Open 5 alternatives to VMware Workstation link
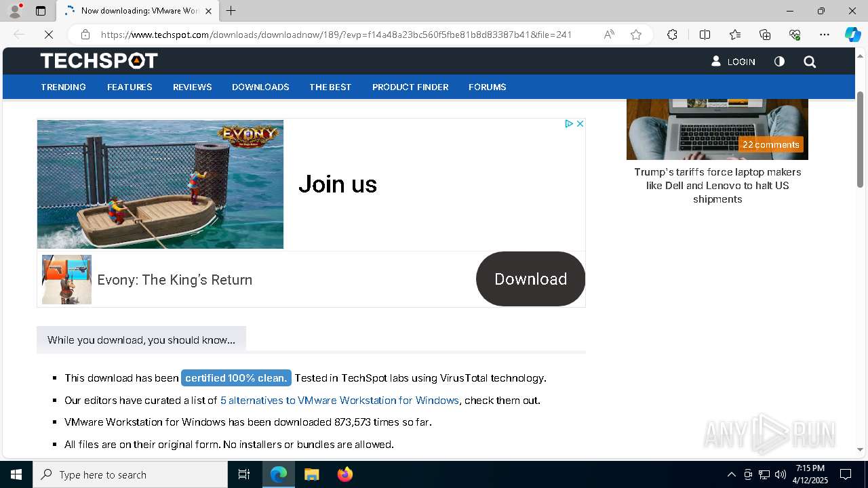Screen dimensions: 868x488 click(x=340, y=401)
